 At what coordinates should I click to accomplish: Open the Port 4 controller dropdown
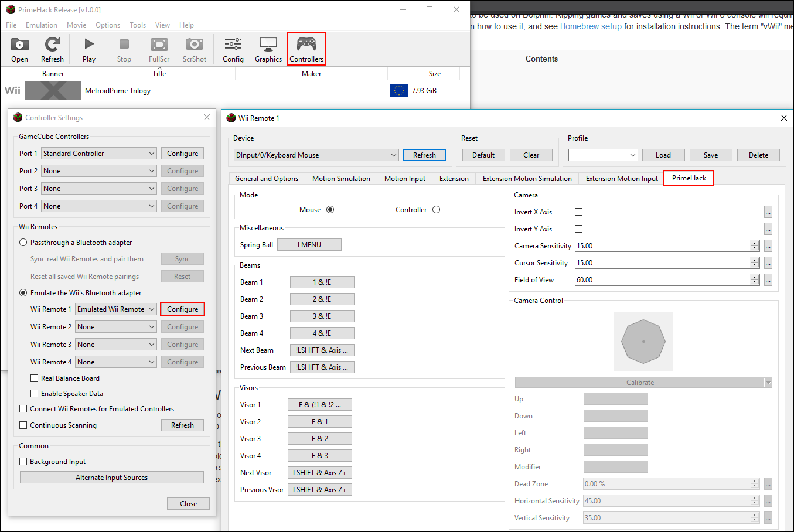(x=98, y=206)
